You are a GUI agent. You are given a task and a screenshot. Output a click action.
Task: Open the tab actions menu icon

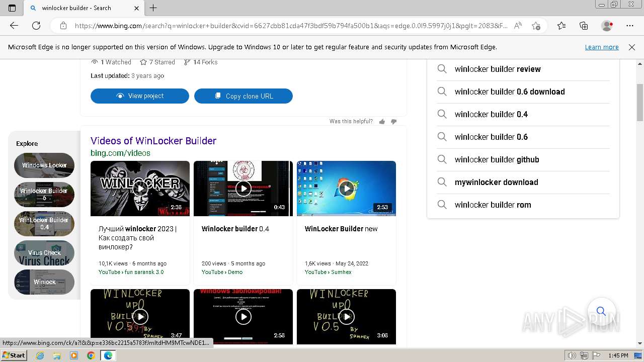[x=12, y=8]
